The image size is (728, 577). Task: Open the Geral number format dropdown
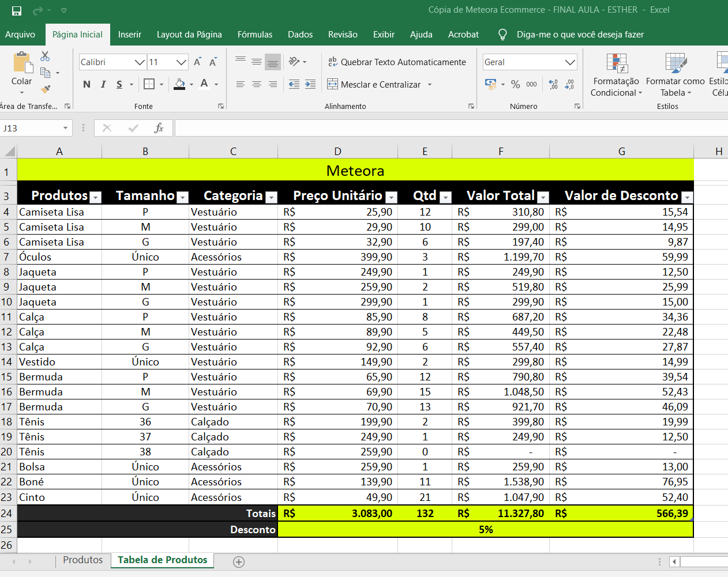point(570,62)
